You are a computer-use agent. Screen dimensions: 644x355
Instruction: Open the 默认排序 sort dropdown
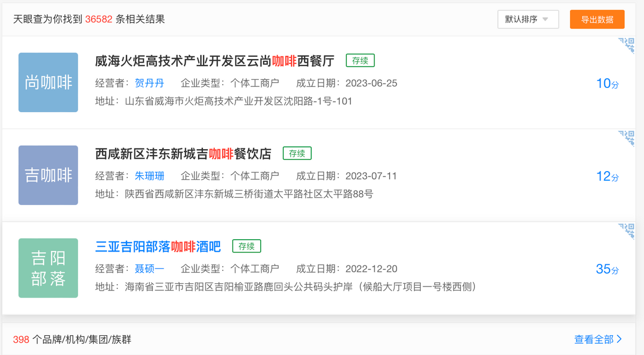point(528,19)
